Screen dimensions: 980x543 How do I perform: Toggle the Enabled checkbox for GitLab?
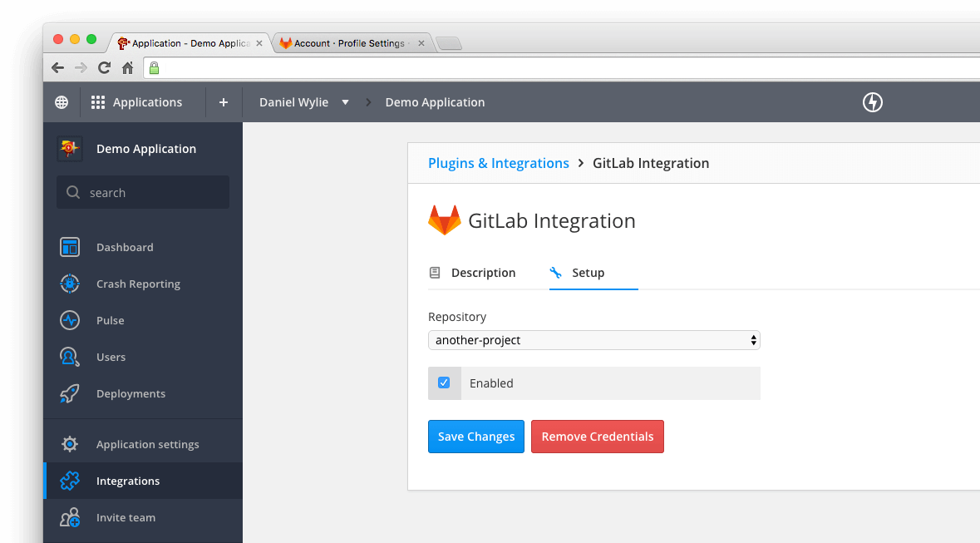coord(444,383)
